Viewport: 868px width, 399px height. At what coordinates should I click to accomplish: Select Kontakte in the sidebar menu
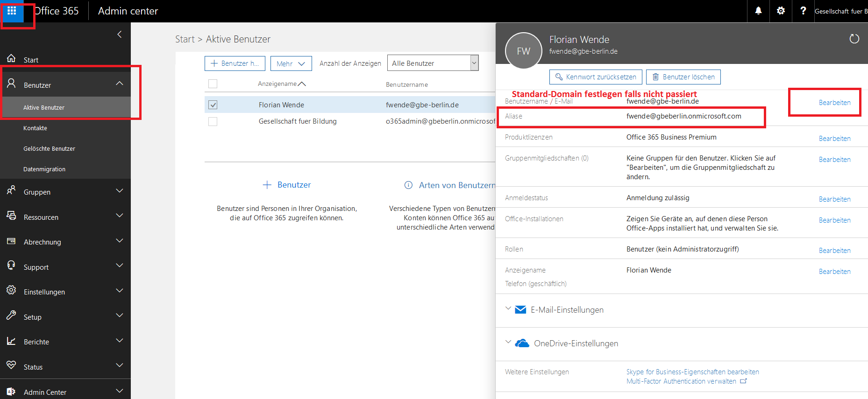click(35, 128)
